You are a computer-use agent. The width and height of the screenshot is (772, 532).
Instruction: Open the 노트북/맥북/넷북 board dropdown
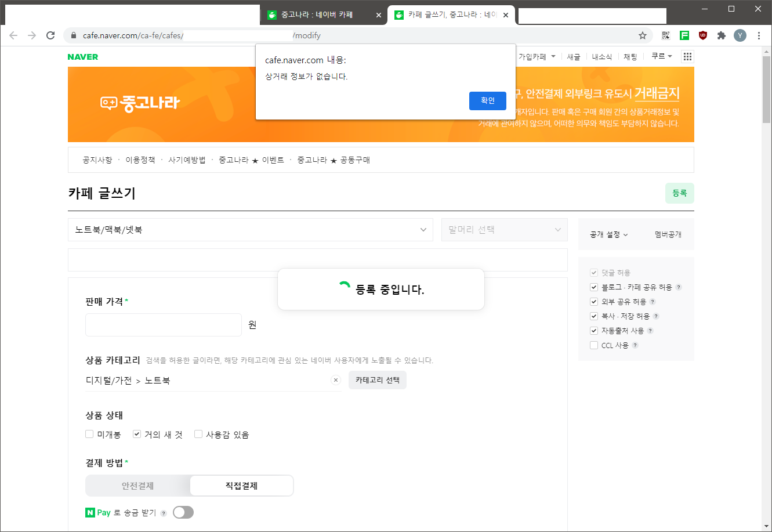[251, 230]
